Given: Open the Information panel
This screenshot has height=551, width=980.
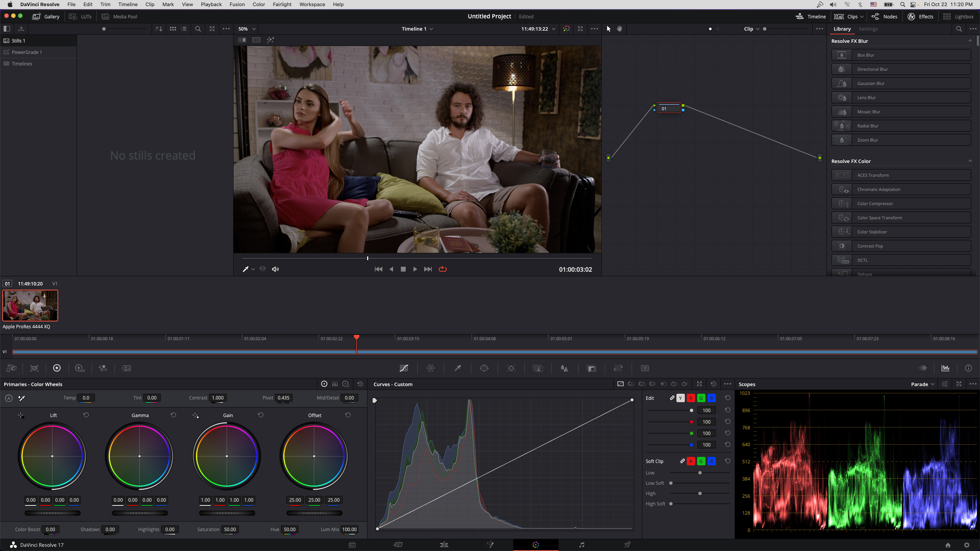Looking at the screenshot, I should click(969, 368).
